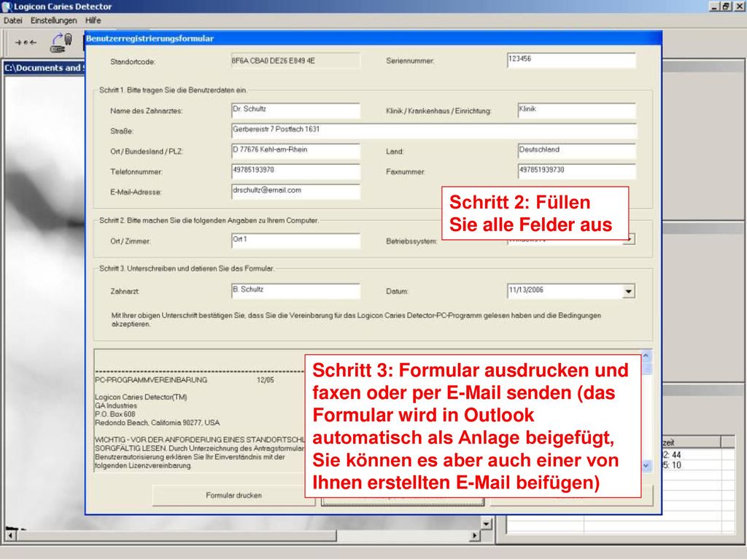Edit the Name des Zahnarztes field
The image size is (747, 560).
tap(295, 111)
